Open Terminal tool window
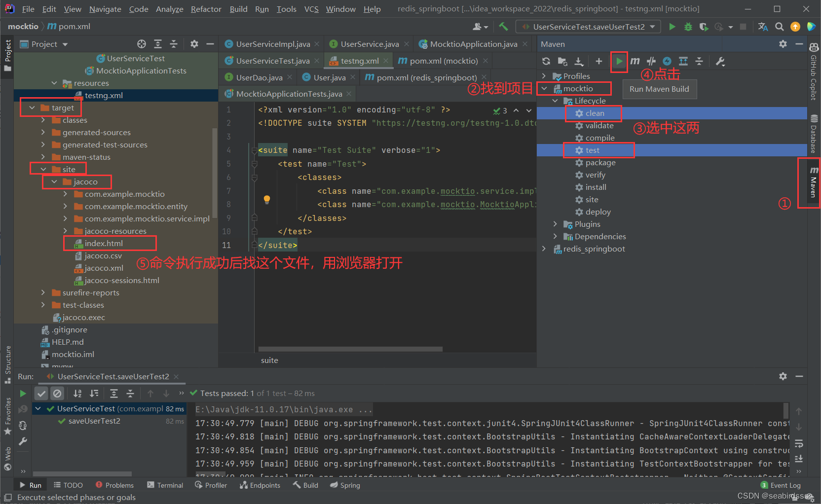 (x=165, y=485)
